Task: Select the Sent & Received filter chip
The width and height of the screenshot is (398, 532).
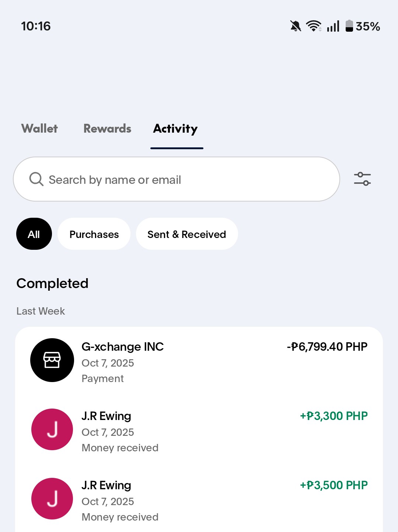Action: point(187,234)
